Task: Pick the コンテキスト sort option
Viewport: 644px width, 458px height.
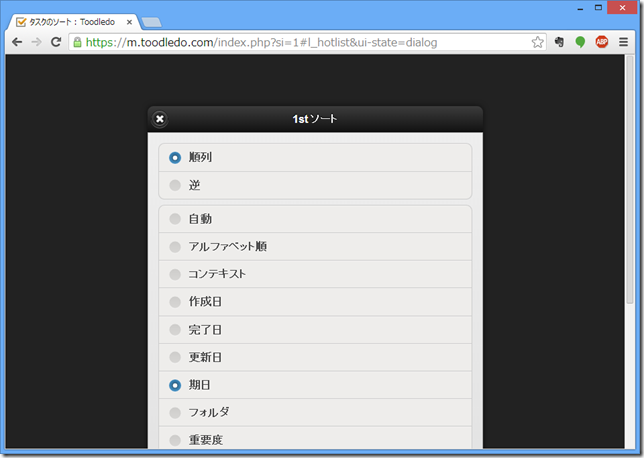Action: (x=315, y=274)
